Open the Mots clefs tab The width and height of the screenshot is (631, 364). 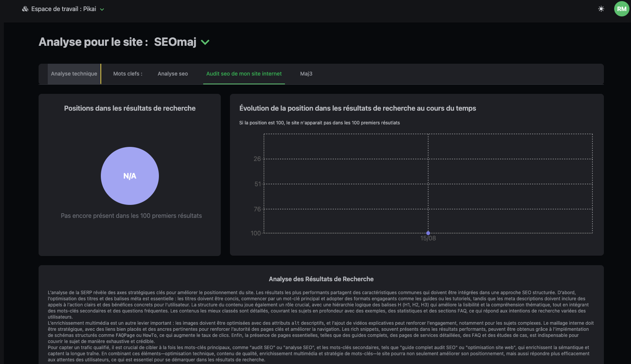coord(128,74)
